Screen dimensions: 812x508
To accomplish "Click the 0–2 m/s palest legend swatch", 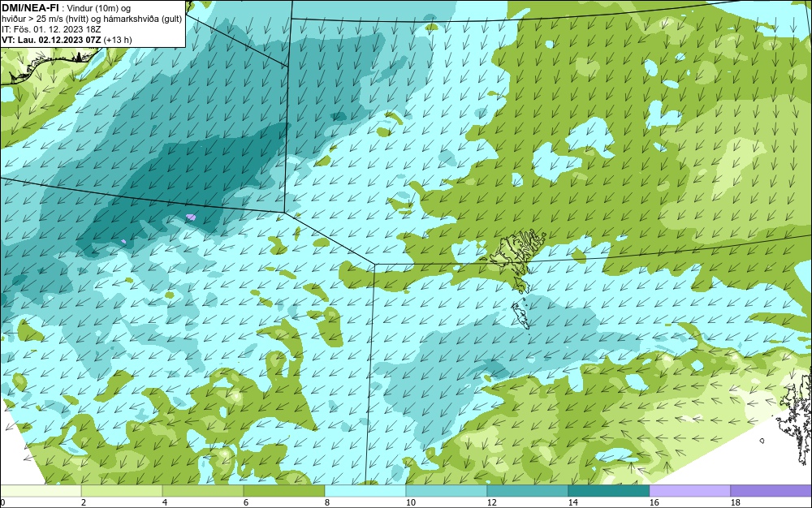I will pos(41,491).
